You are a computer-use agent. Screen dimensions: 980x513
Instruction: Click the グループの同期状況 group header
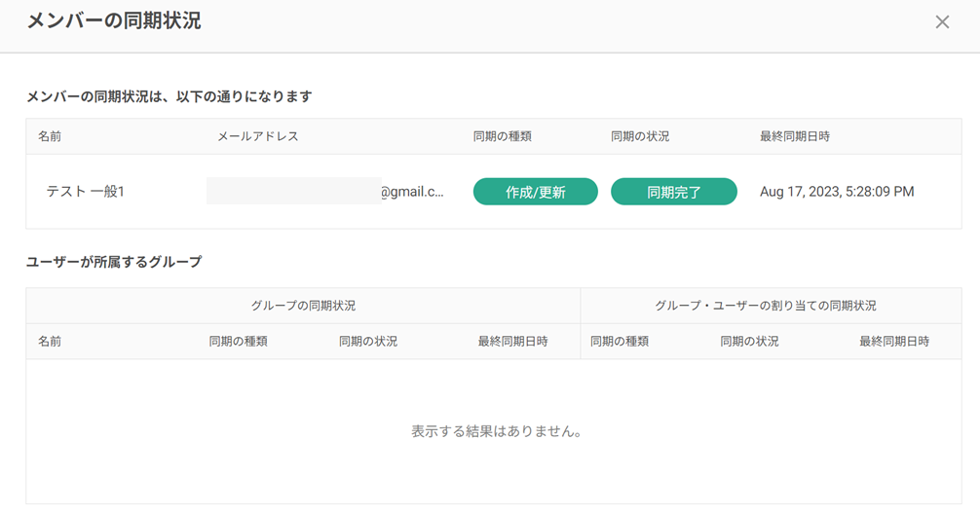pos(303,306)
